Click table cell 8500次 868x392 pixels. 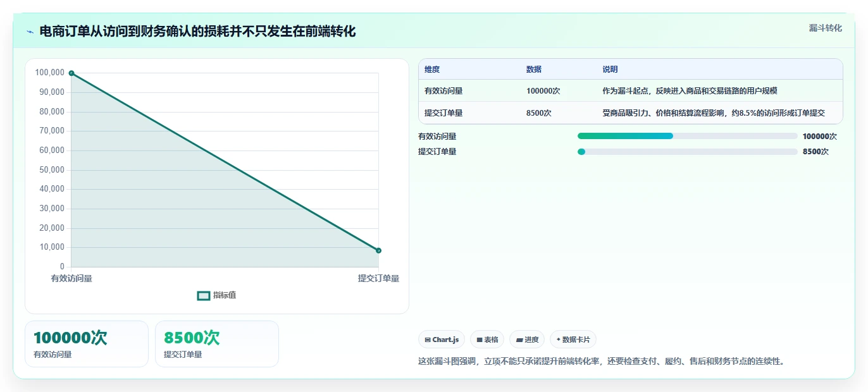[x=539, y=113]
